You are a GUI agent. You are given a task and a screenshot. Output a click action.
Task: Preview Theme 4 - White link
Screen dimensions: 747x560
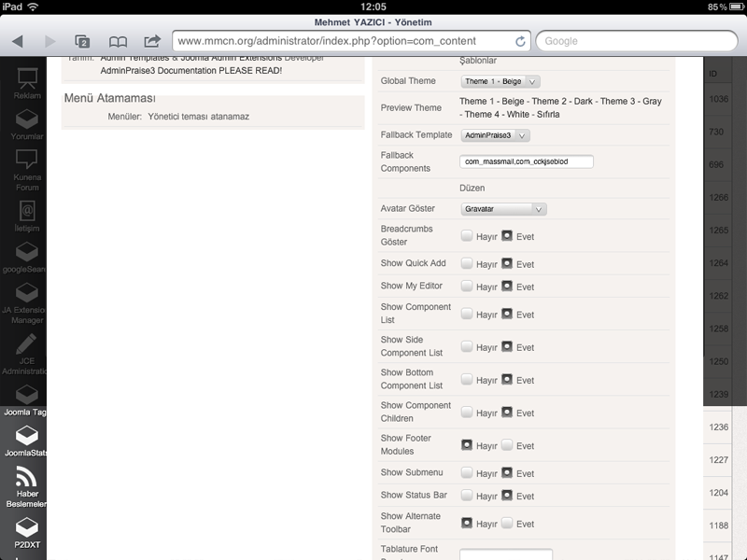pyautogui.click(x=497, y=115)
